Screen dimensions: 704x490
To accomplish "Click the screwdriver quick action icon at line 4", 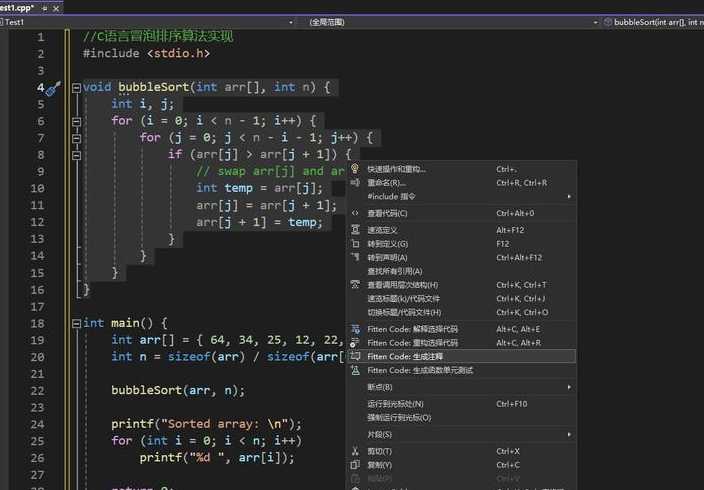I will pyautogui.click(x=53, y=88).
